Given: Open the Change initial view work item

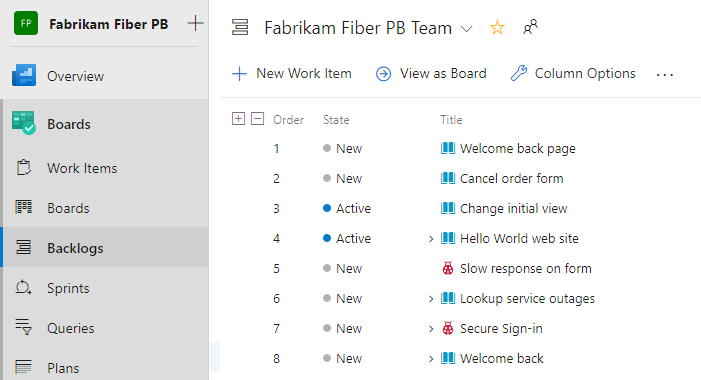Looking at the screenshot, I should tap(514, 208).
